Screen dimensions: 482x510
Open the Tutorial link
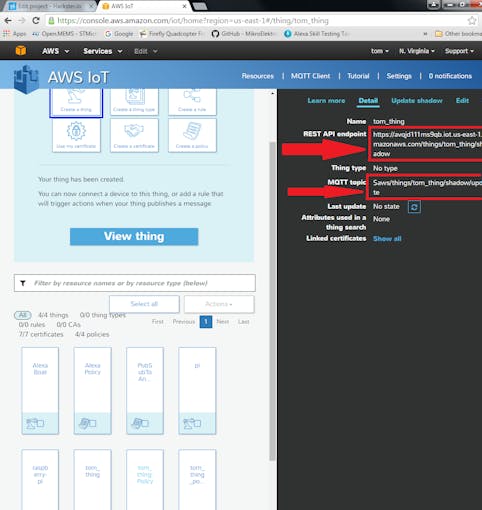pos(358,76)
